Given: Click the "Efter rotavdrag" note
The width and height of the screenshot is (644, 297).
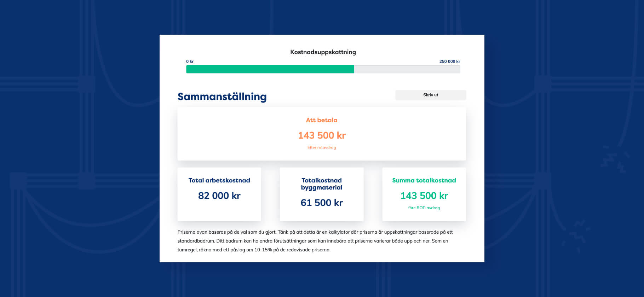Looking at the screenshot, I should [321, 147].
